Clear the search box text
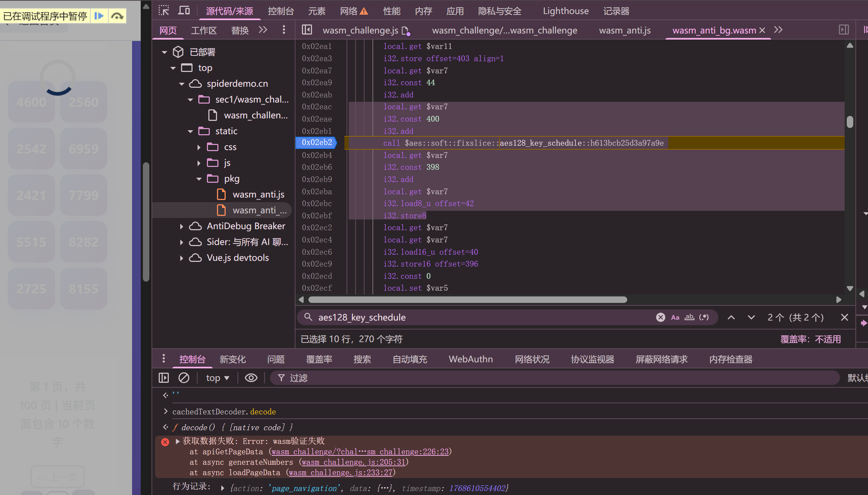This screenshot has height=495, width=868. (660, 317)
